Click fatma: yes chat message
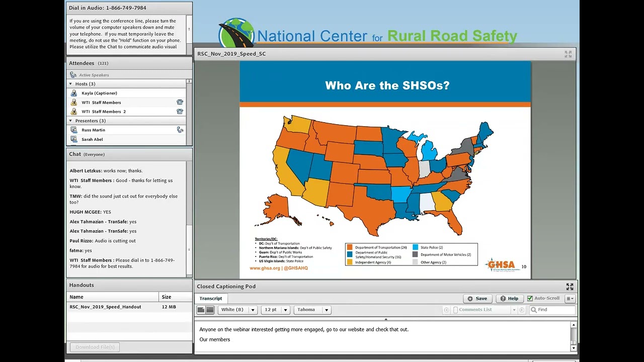 click(81, 250)
